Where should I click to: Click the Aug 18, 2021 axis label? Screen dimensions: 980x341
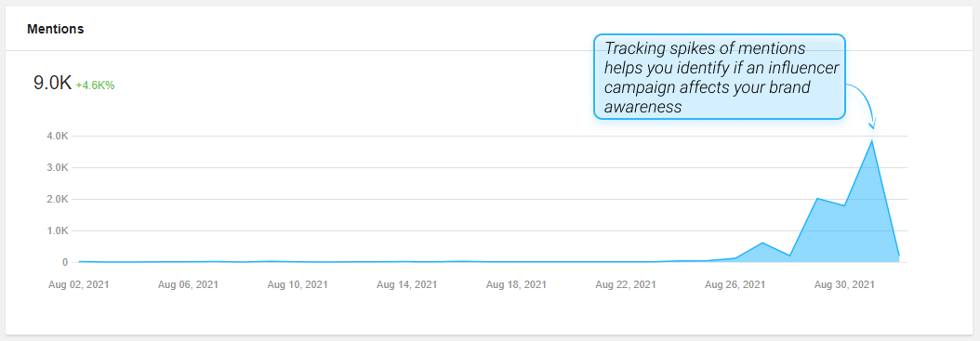point(516,285)
